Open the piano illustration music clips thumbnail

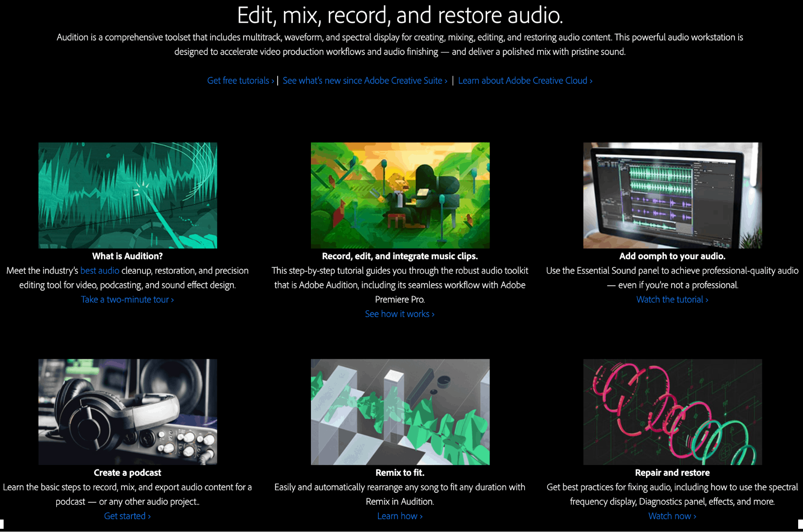[400, 195]
